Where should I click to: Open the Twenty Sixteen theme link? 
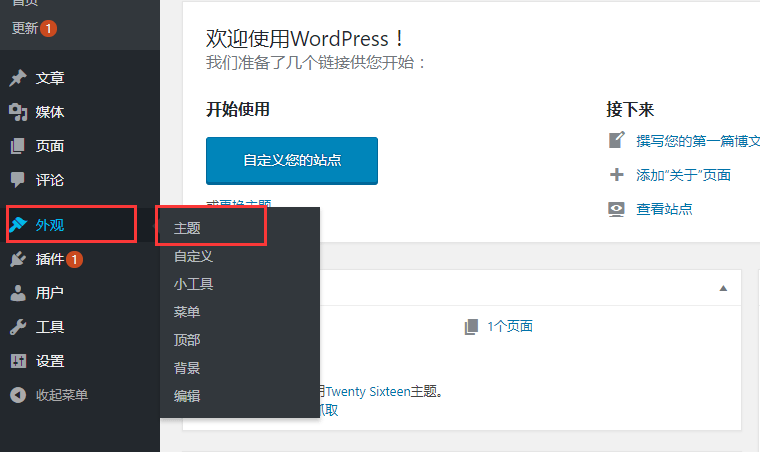click(368, 391)
